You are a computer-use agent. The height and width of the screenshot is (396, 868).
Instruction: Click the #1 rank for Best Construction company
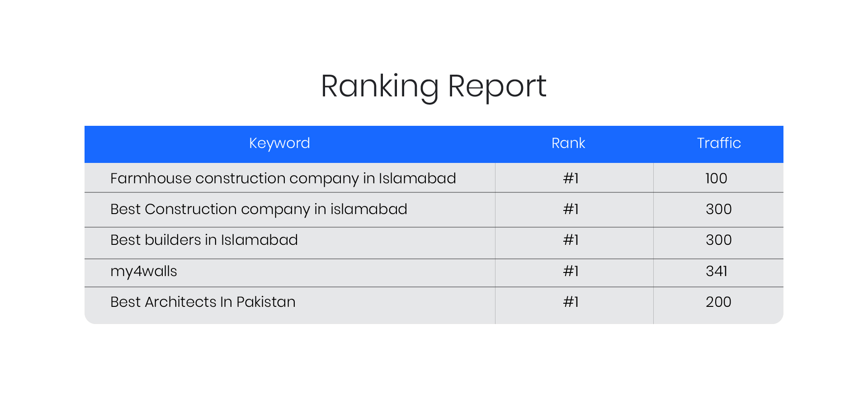(x=571, y=209)
